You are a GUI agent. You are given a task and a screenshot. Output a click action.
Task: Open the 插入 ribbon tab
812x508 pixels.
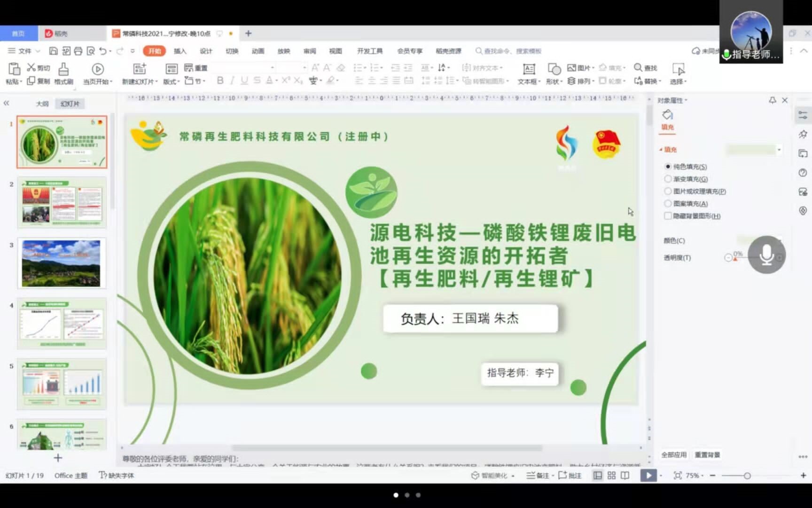(180, 51)
